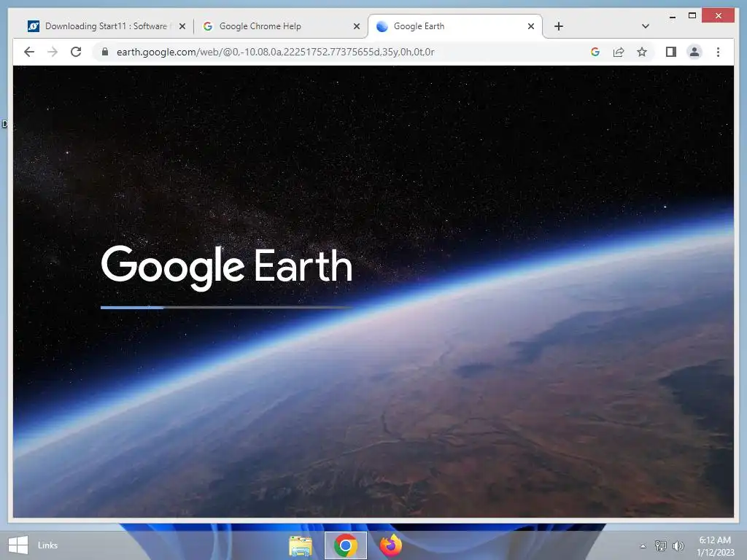Screen dimensions: 747x560
Task: Open the Chrome side panel
Action: click(671, 52)
